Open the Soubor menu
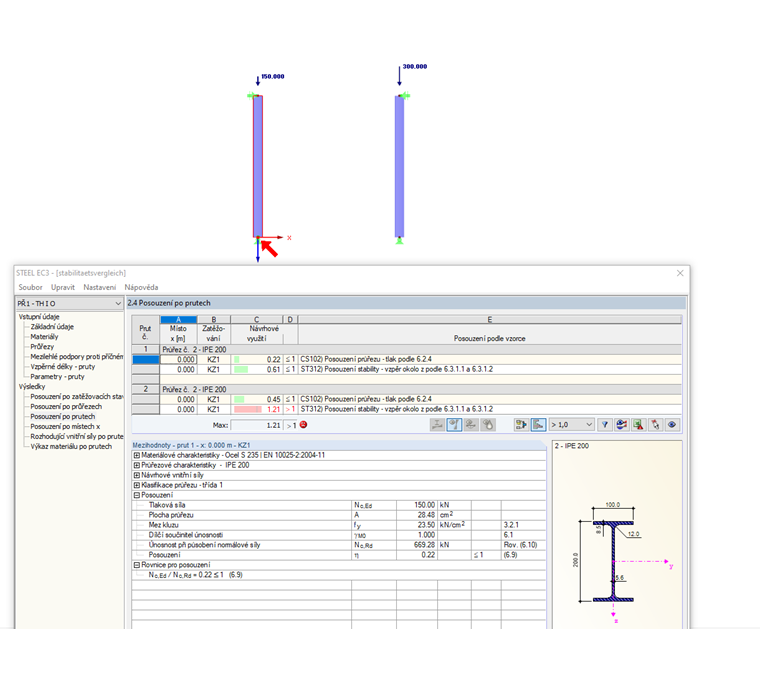 pos(31,288)
